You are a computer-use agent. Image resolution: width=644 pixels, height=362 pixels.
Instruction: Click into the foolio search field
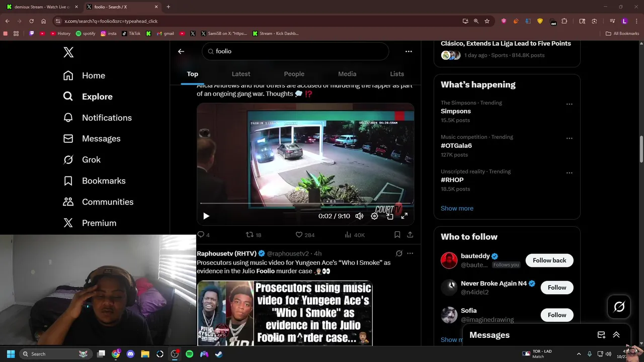(x=295, y=51)
